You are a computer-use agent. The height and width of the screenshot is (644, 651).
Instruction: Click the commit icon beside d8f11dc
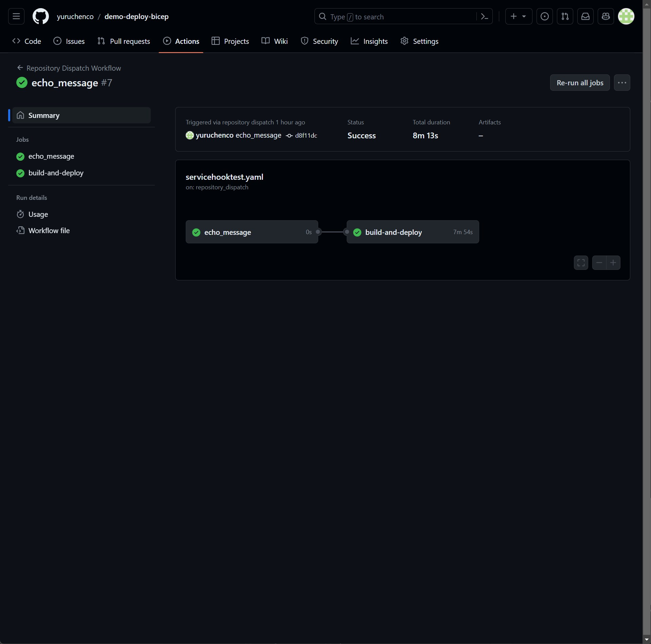(x=289, y=136)
